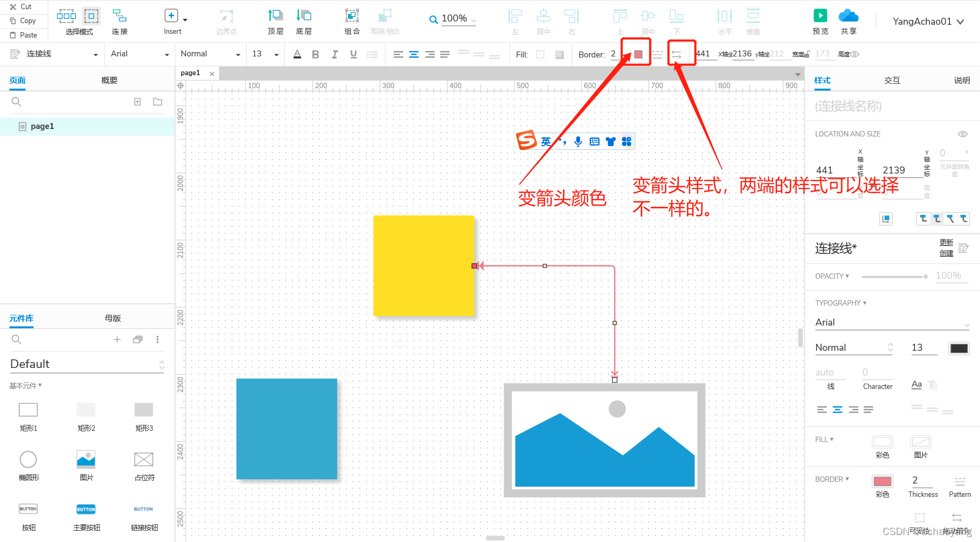980x542 pixels.
Task: Open the font family dropdown showing Arial
Action: pyautogui.click(x=139, y=54)
